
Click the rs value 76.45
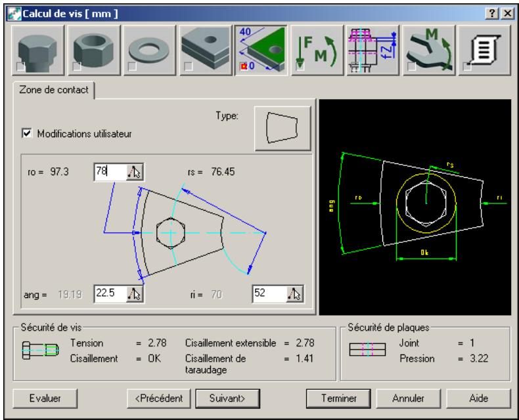pos(223,172)
